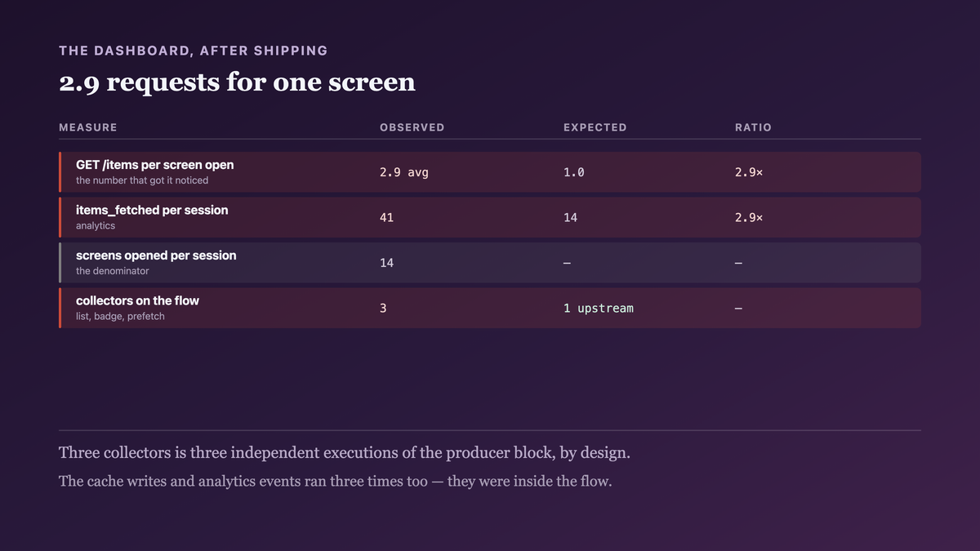The height and width of the screenshot is (551, 980).
Task: Click the '3' observed collectors value
Action: pos(383,309)
